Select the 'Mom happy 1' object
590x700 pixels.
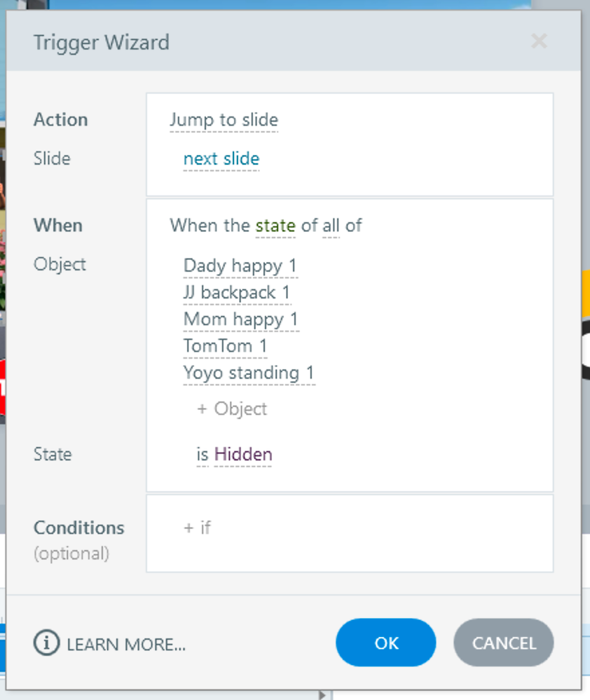click(x=240, y=320)
